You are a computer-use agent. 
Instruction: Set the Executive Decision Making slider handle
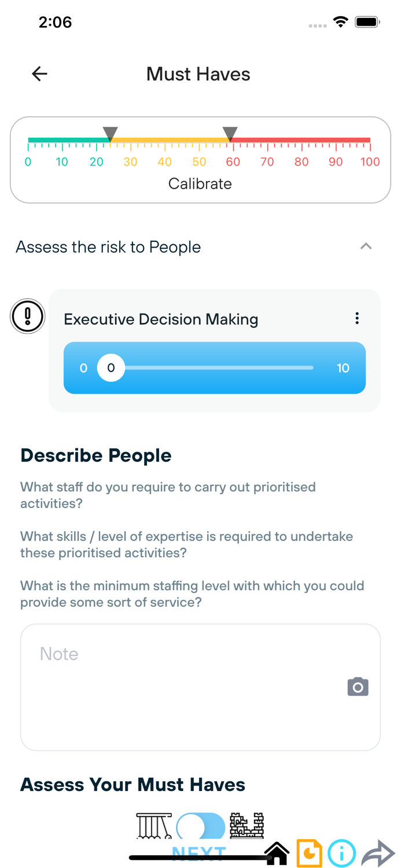point(111,367)
